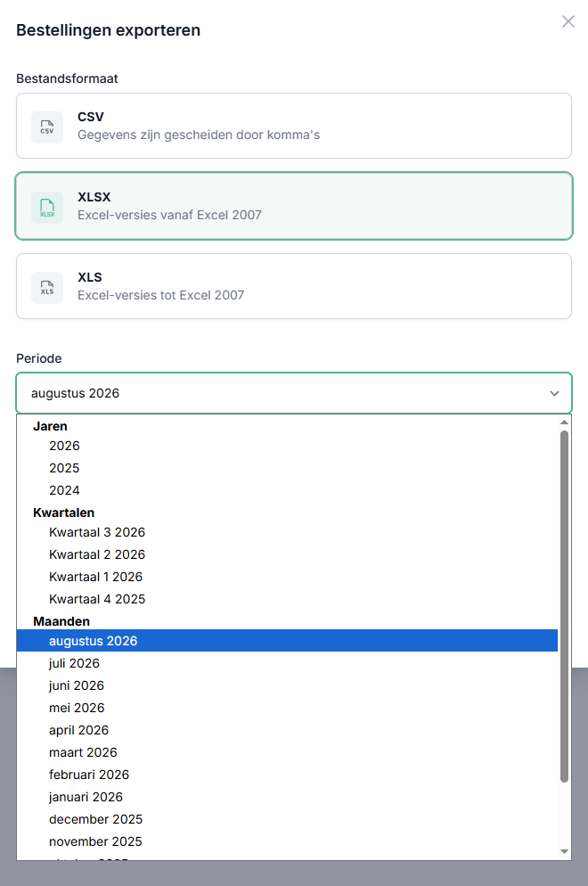Choose year 2025 under Jaren
The image size is (588, 886).
(287, 468)
